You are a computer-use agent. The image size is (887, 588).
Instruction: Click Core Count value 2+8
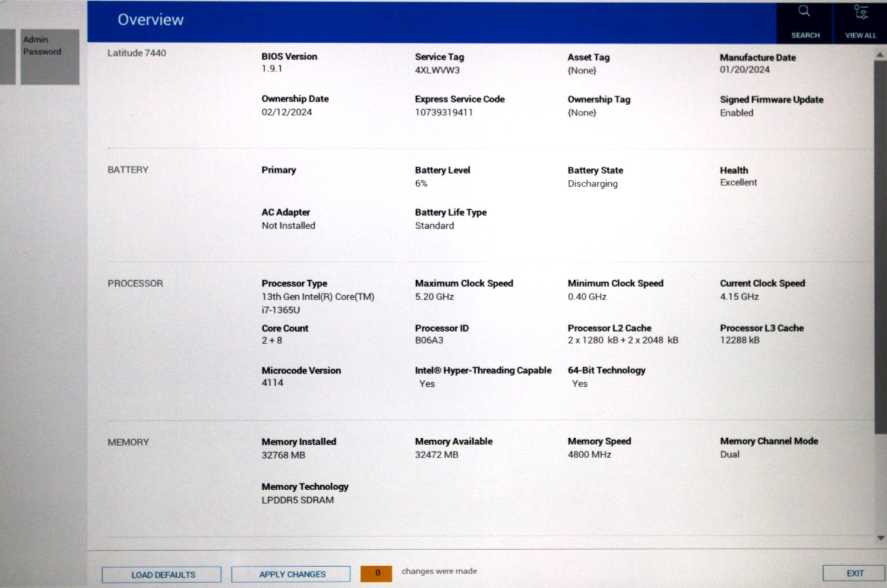(272, 340)
